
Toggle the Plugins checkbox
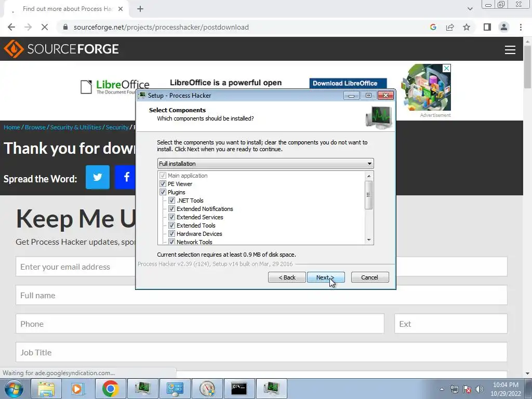click(163, 192)
